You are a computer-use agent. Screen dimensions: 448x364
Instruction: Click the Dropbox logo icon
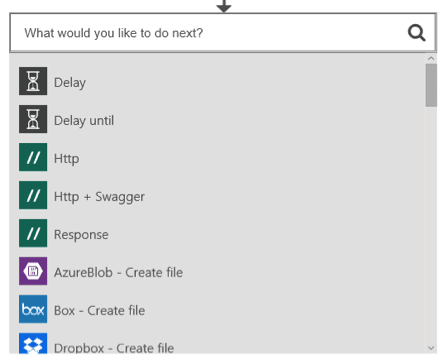(33, 343)
